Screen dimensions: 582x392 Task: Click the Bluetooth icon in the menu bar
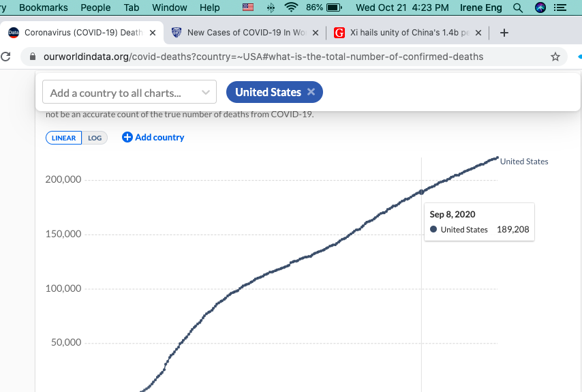click(x=271, y=7)
